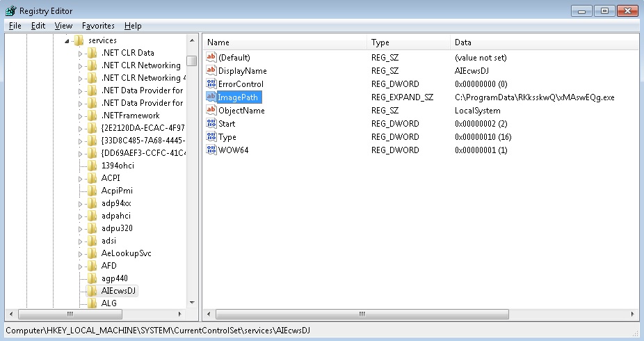Screen dimensions: 644x341
Task: Click the AcpiPmi folder icon
Action: [92, 191]
